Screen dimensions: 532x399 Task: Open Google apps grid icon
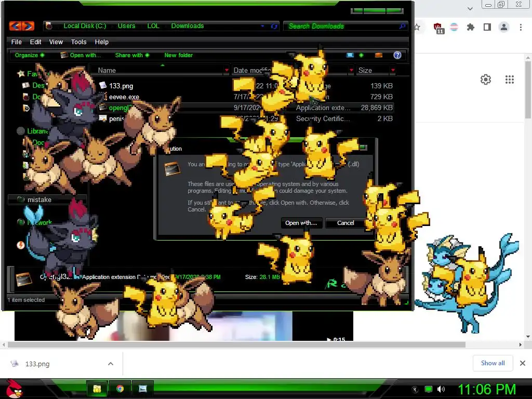(509, 79)
